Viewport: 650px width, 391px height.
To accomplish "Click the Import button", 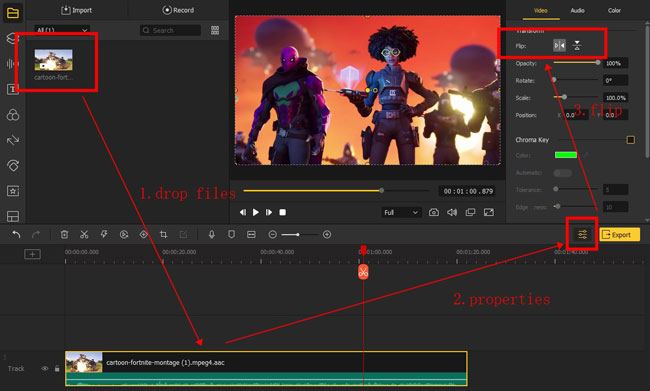I will coord(77,10).
